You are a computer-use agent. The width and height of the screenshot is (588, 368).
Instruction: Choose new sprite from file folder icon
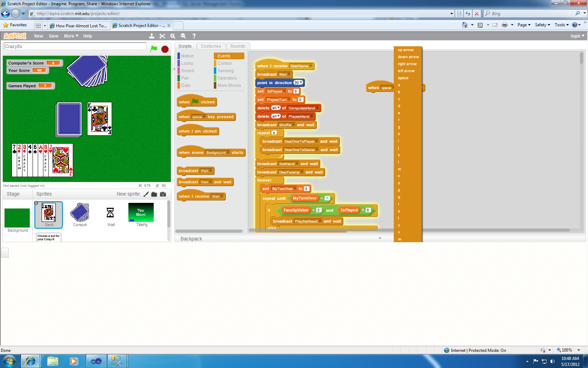pyautogui.click(x=154, y=194)
